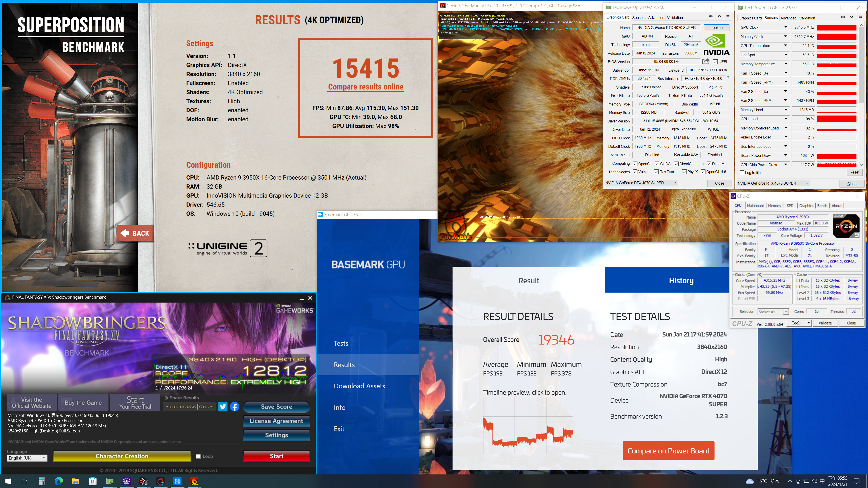Expand the GPU Temperature sensor dropdown arrow

click(785, 45)
